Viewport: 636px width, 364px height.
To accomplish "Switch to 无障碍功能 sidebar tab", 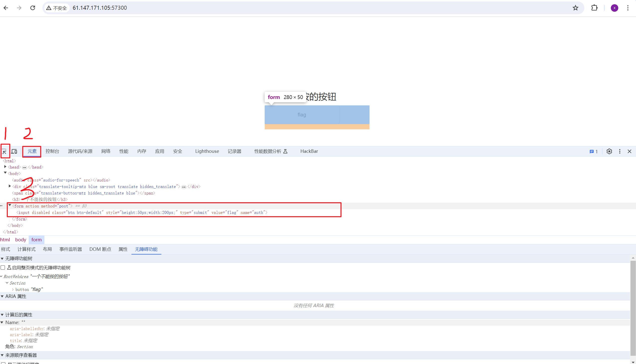I will tap(146, 249).
